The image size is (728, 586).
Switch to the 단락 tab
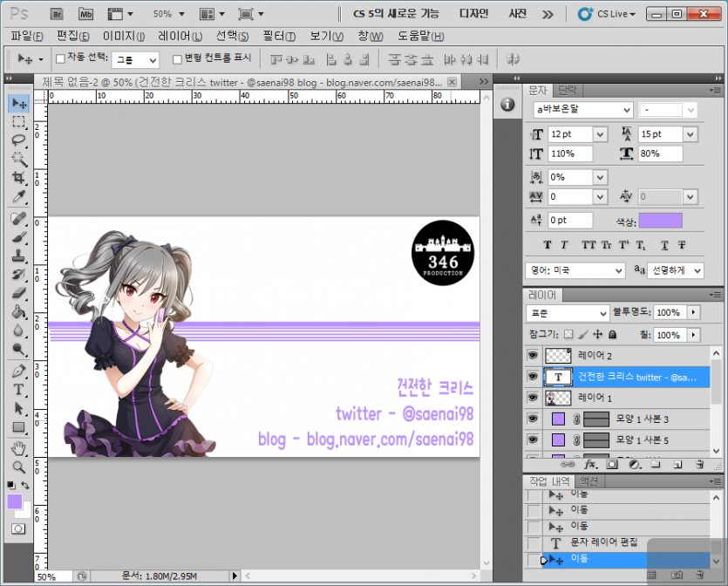[567, 90]
